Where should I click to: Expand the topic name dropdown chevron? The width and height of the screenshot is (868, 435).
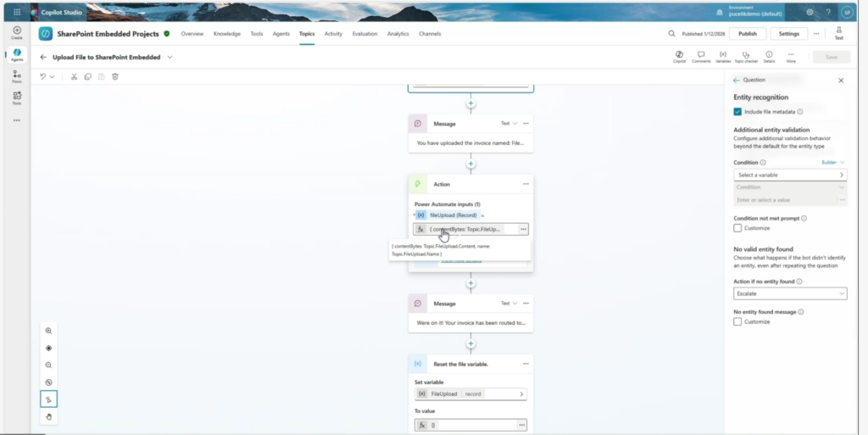(x=170, y=57)
